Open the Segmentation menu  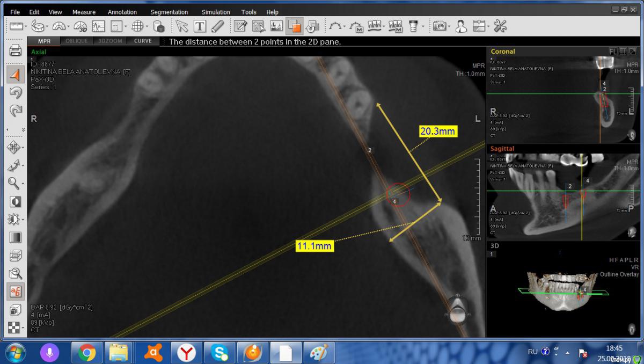pos(169,12)
